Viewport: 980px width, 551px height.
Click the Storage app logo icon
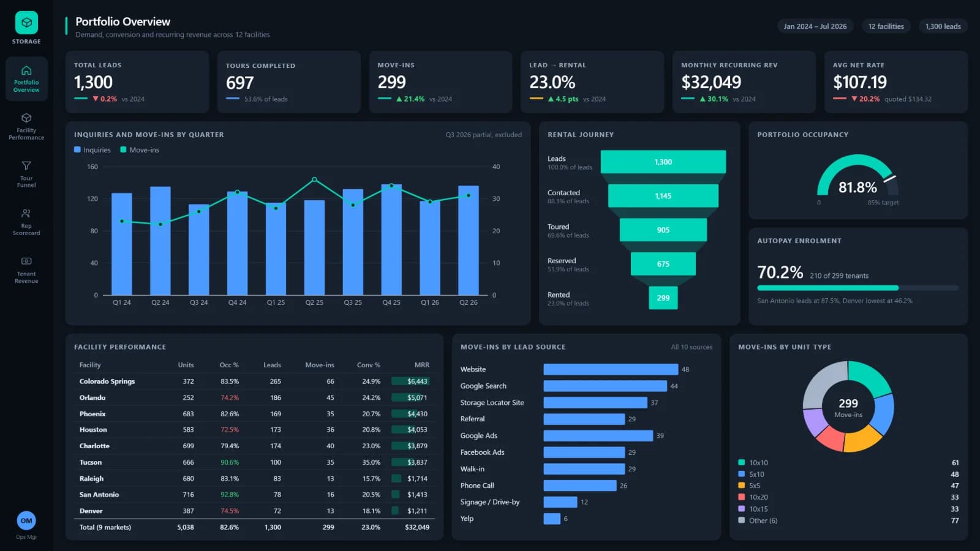point(26,23)
